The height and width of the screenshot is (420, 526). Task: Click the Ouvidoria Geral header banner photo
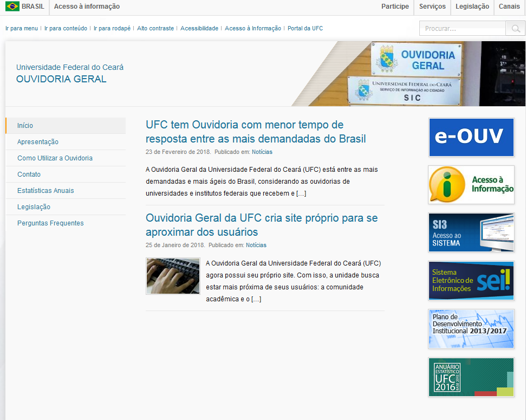pyautogui.click(x=408, y=74)
